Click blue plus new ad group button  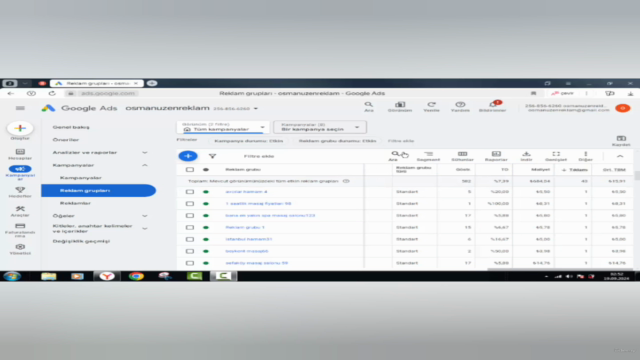[x=188, y=156]
